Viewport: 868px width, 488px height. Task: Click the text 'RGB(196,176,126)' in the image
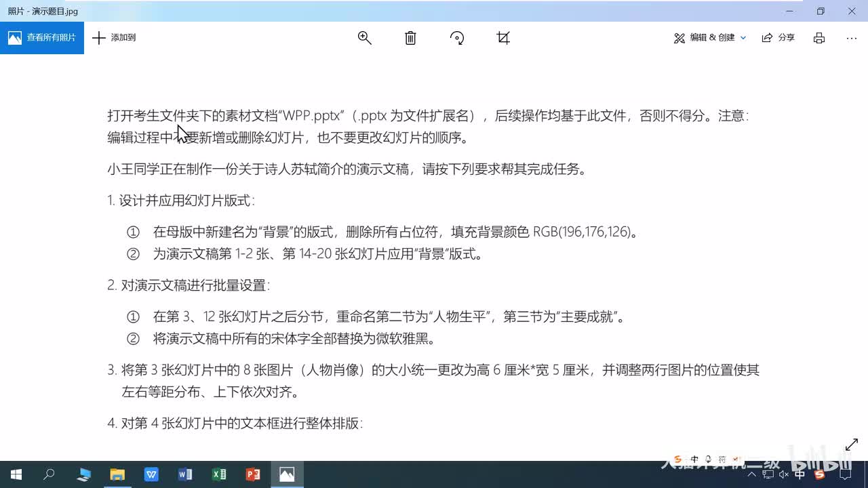[x=582, y=232]
